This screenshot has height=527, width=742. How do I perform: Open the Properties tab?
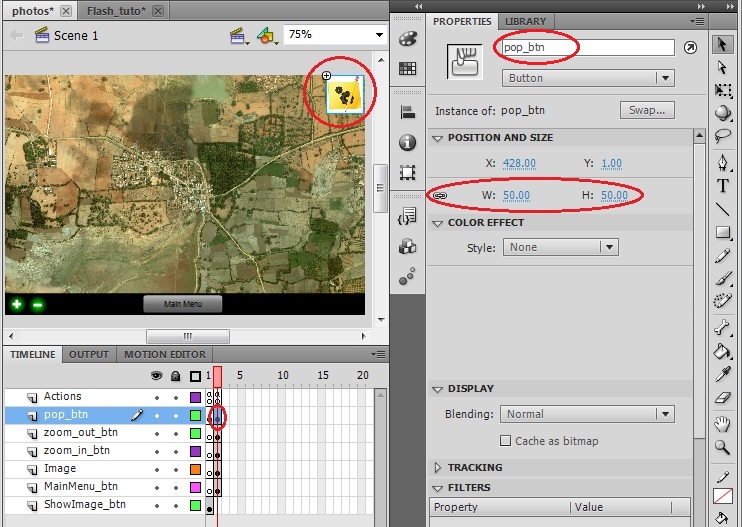(x=462, y=22)
